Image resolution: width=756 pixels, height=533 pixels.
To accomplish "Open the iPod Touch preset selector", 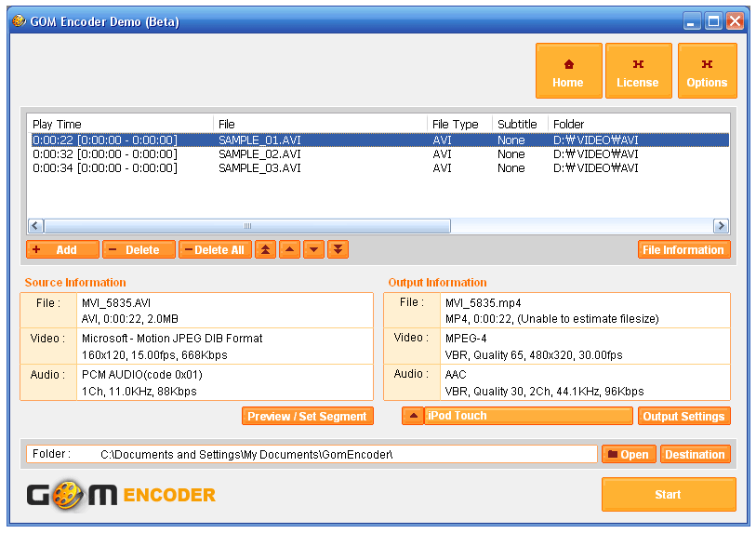I will tap(528, 416).
